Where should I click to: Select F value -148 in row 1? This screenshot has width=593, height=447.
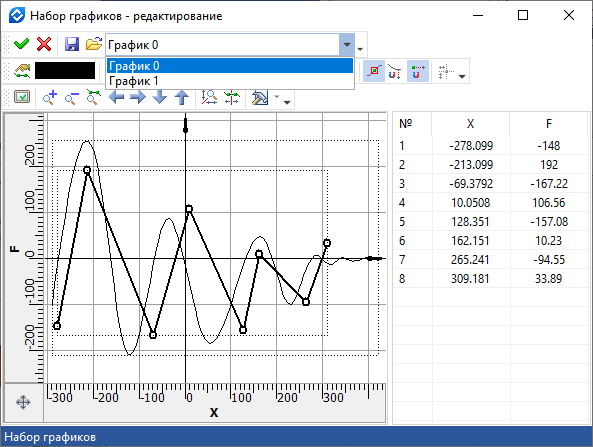[x=549, y=146]
